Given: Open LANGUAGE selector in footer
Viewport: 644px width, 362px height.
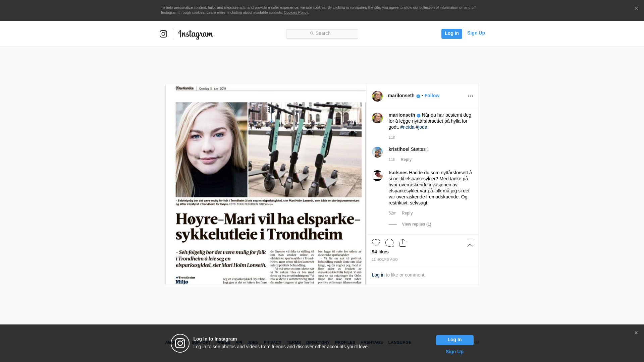Looking at the screenshot, I should (x=399, y=343).
